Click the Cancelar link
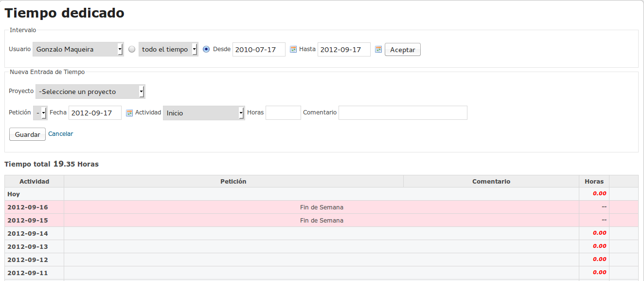644x281 pixels. pyautogui.click(x=61, y=133)
